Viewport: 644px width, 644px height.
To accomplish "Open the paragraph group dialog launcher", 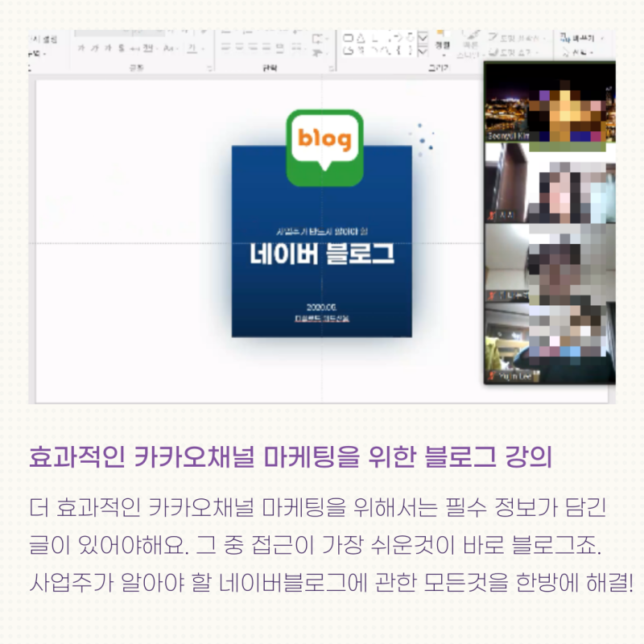I will pyautogui.click(x=332, y=68).
